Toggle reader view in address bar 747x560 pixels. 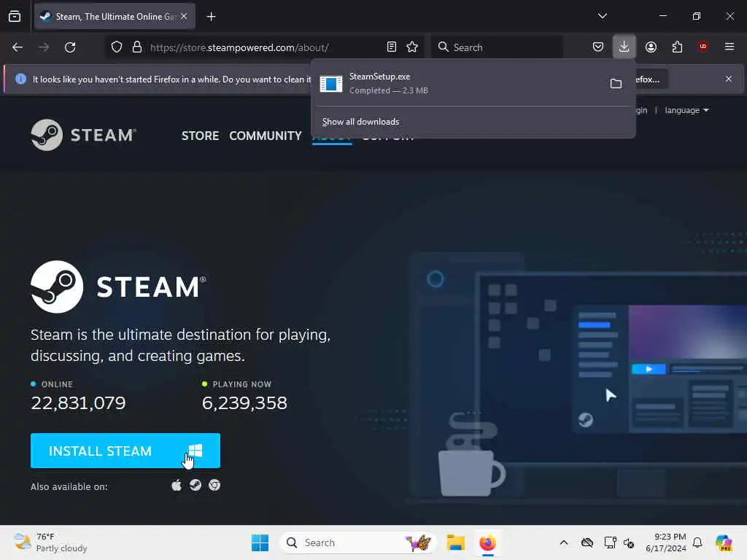[x=392, y=47]
